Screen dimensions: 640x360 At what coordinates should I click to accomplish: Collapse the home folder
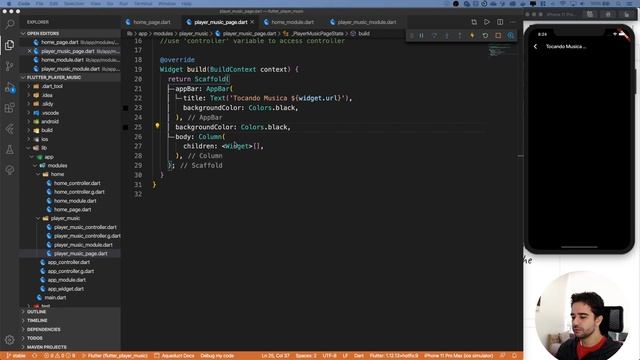tap(57, 174)
